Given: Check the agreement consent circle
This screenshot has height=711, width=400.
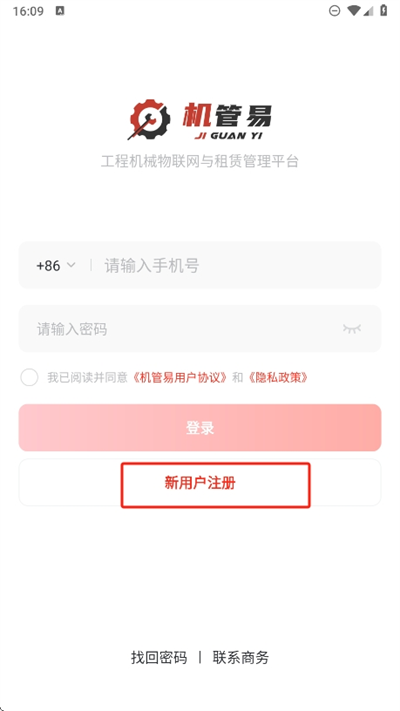Looking at the screenshot, I should coord(29,377).
